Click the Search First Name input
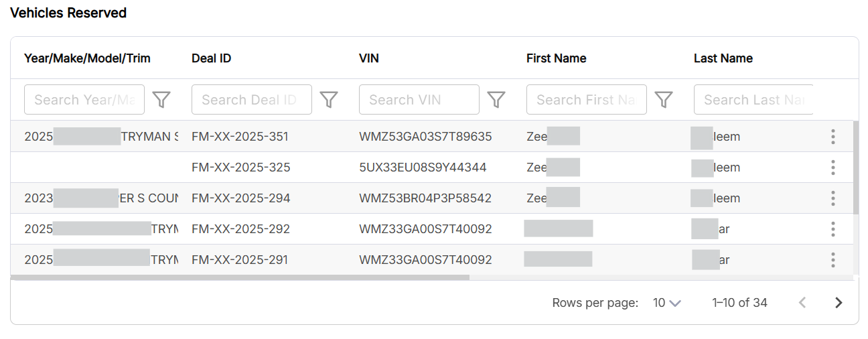This screenshot has height=339, width=868. click(x=587, y=100)
